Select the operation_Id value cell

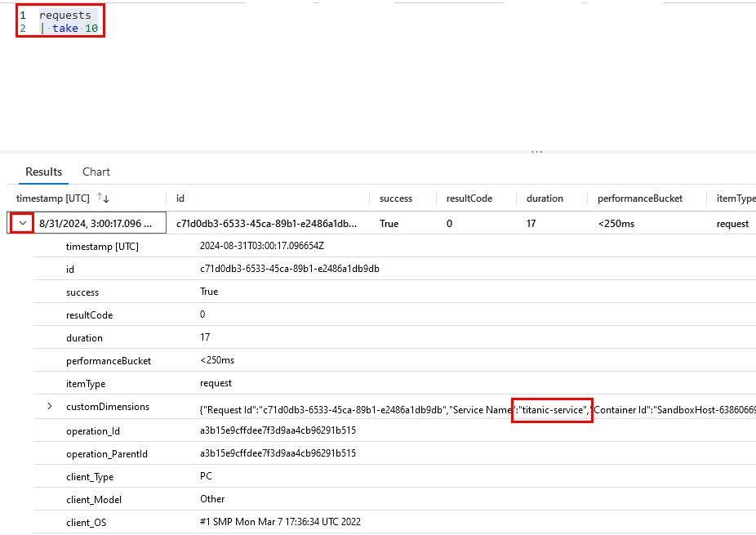click(278, 430)
